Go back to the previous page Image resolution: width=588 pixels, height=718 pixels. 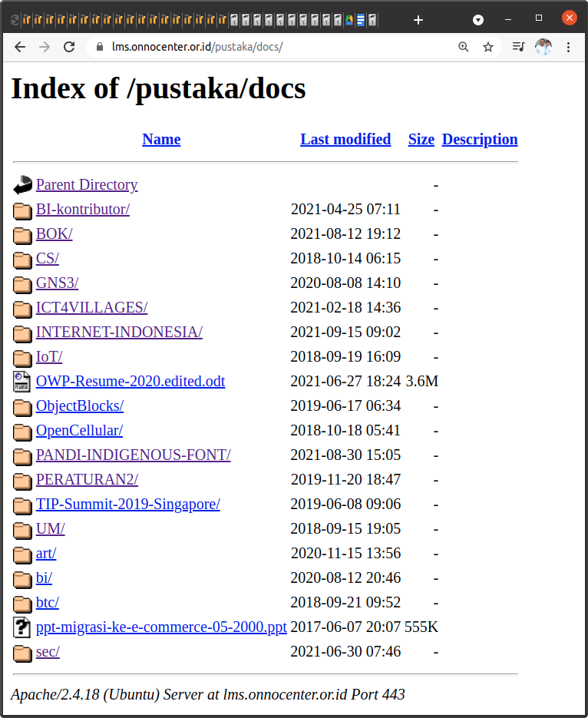(x=20, y=47)
